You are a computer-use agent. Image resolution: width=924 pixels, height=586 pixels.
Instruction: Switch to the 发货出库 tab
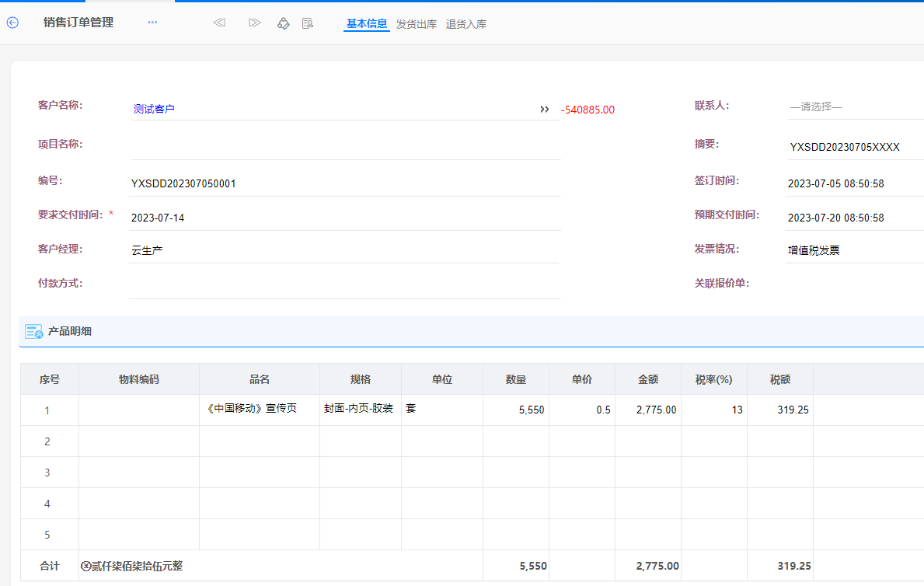coord(417,24)
